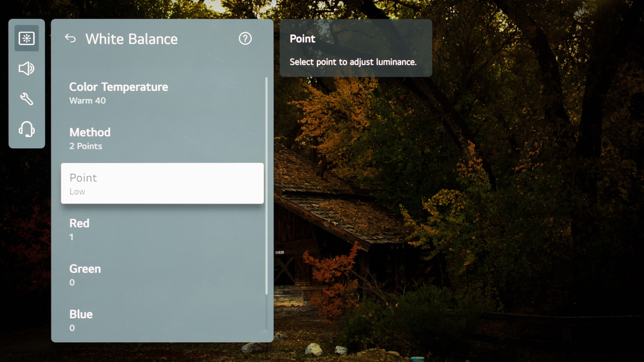Image resolution: width=644 pixels, height=362 pixels.
Task: Open the Picture settings icon in sidebar
Action: coord(26,39)
